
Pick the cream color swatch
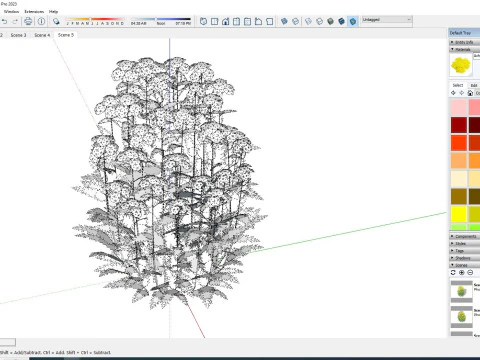pos(459,179)
